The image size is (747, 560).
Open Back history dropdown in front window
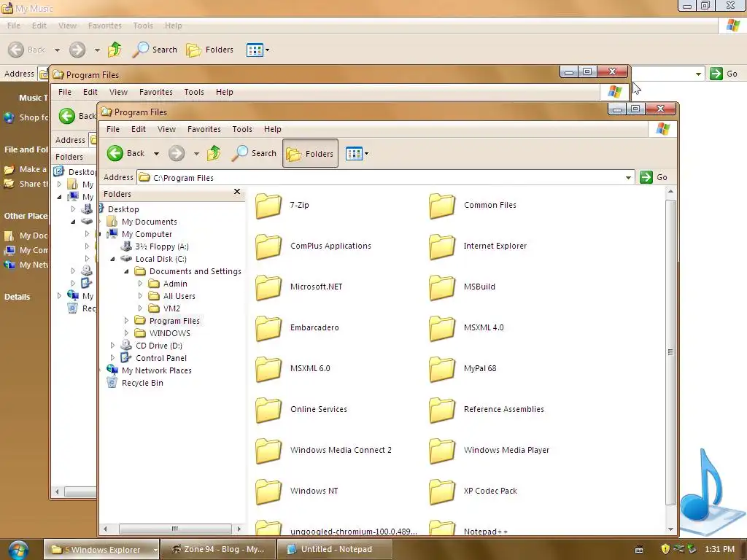[156, 153]
